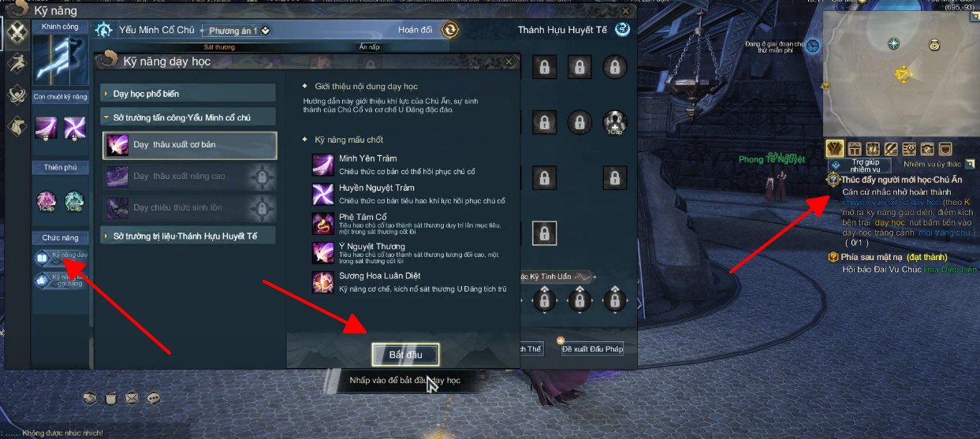Select the Huyền Nguyệt Trảm skill icon

point(323,194)
